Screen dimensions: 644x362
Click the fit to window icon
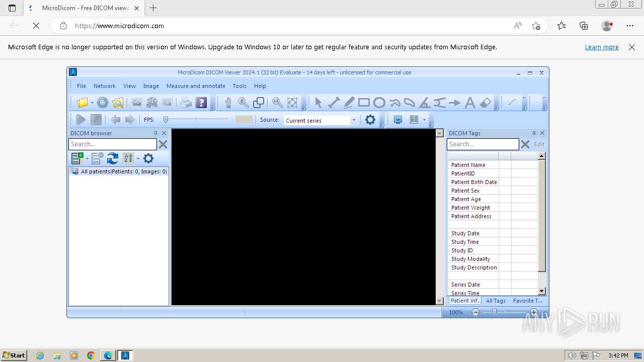coord(292,103)
